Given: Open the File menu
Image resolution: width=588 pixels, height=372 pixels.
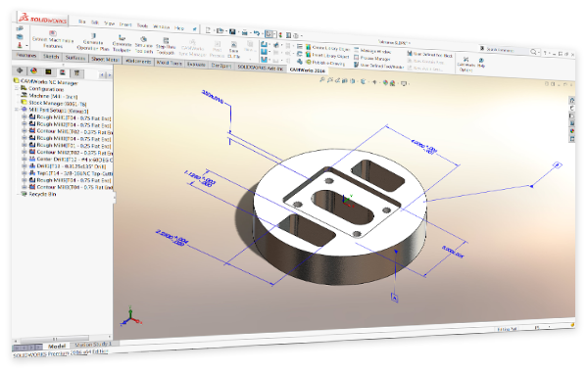Looking at the screenshot, I should 81,22.
